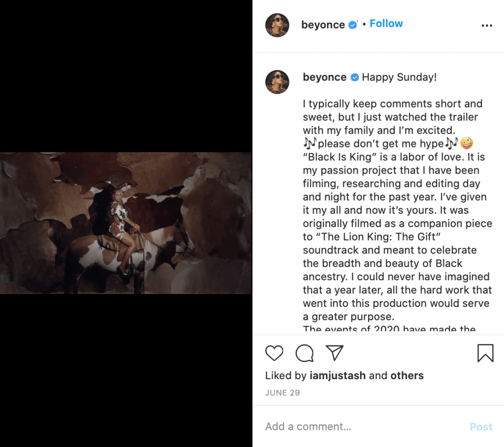
Task: View iamjustash's profile from the likes line
Action: click(x=339, y=375)
